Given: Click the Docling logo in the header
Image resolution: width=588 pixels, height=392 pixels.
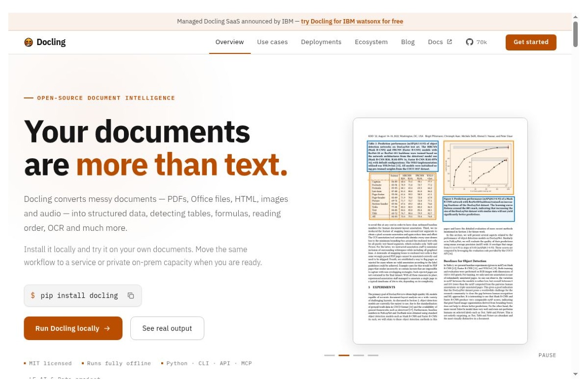Looking at the screenshot, I should pos(45,42).
